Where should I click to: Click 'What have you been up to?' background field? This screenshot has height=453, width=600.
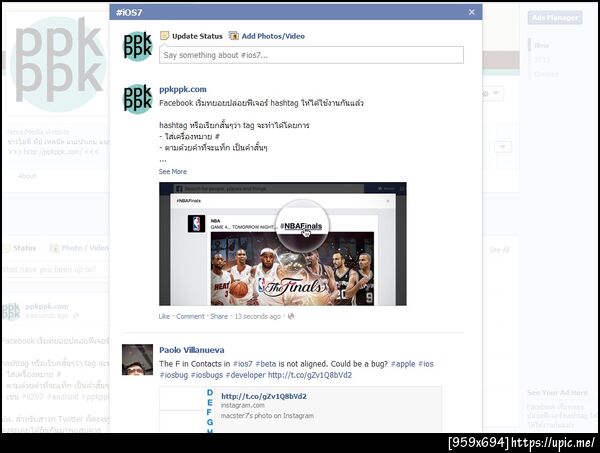click(x=55, y=269)
